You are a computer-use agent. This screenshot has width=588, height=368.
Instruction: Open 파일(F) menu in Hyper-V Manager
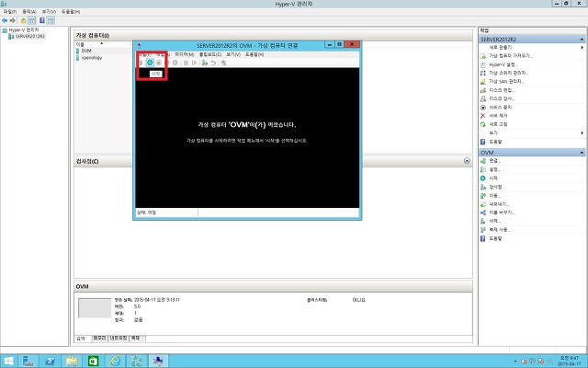pos(10,12)
